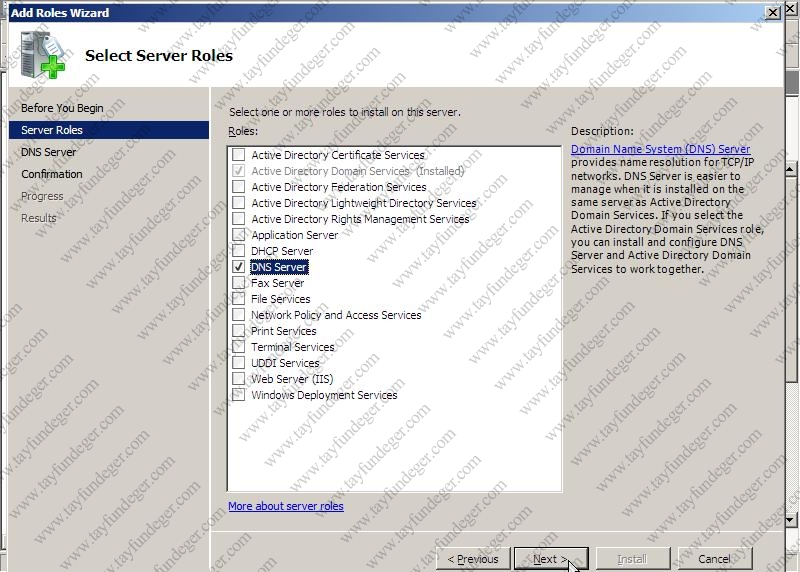
Task: Tick the Fax Server checkbox
Action: click(x=238, y=283)
